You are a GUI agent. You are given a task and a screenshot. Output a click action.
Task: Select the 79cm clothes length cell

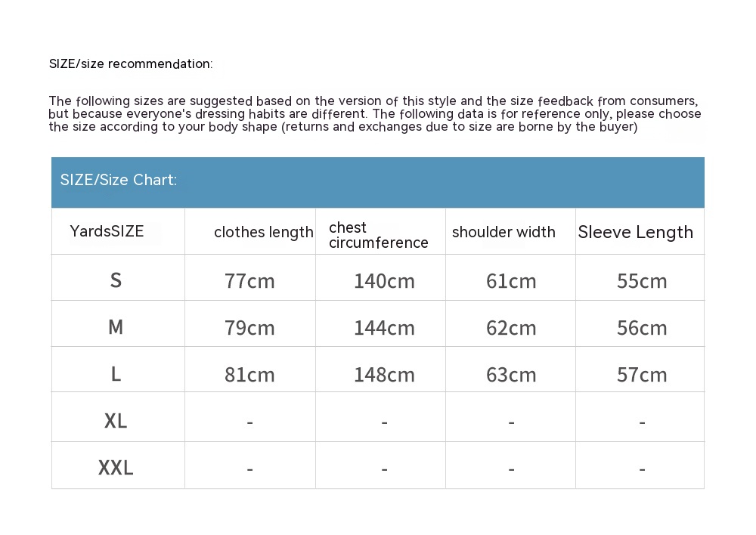249,328
